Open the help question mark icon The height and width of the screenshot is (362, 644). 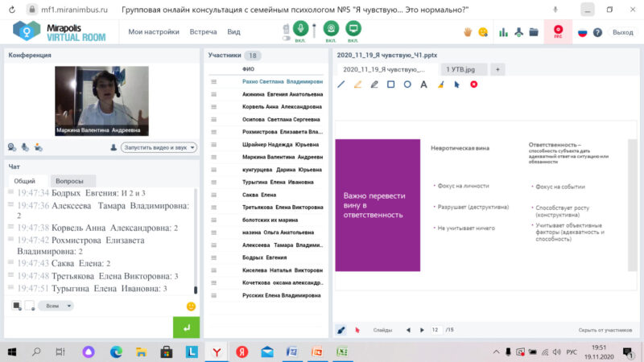(x=597, y=32)
